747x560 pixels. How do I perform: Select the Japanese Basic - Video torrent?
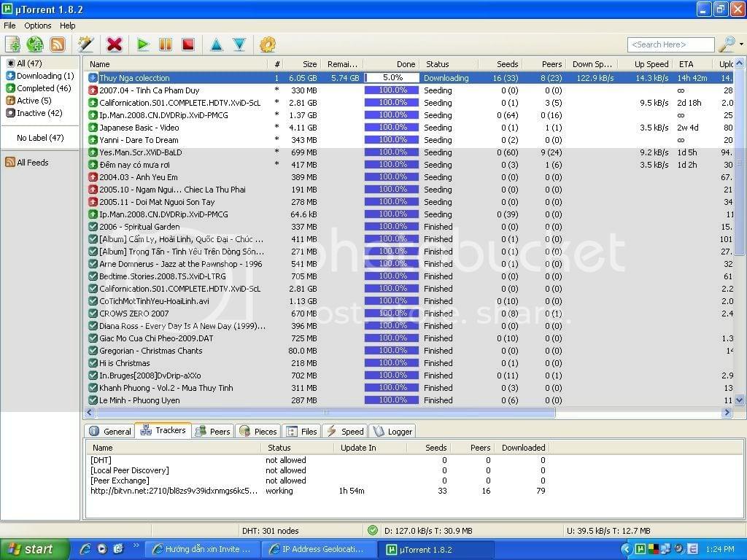pos(410,128)
